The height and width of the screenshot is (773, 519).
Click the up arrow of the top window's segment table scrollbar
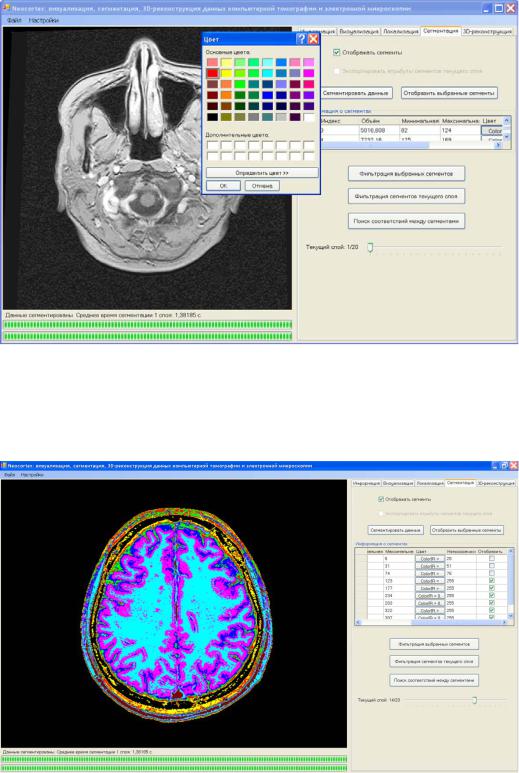[507, 120]
